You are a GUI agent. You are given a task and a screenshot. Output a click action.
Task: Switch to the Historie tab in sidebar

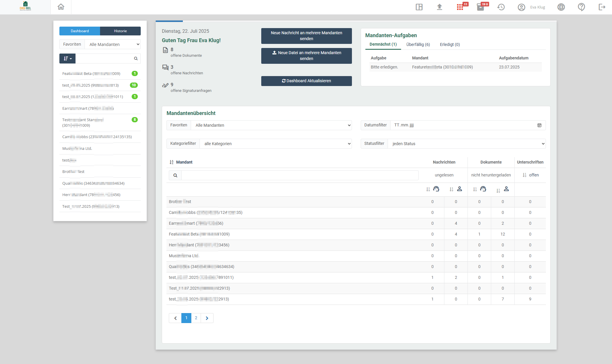120,31
